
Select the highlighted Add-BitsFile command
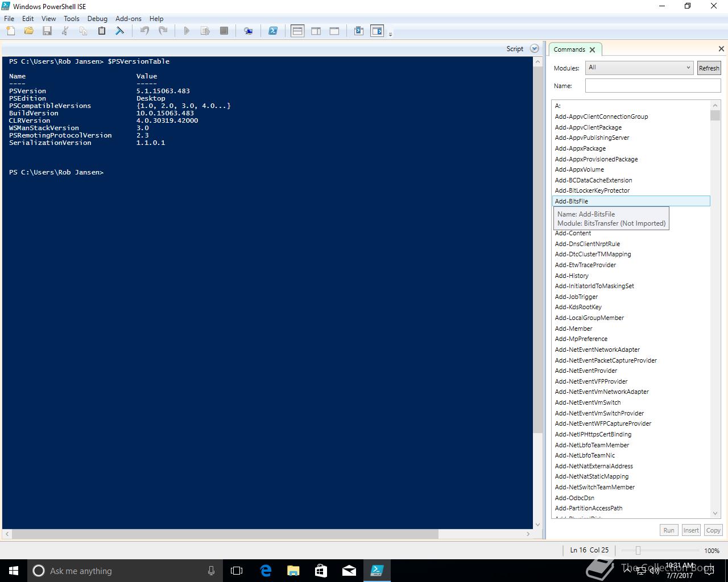click(631, 201)
